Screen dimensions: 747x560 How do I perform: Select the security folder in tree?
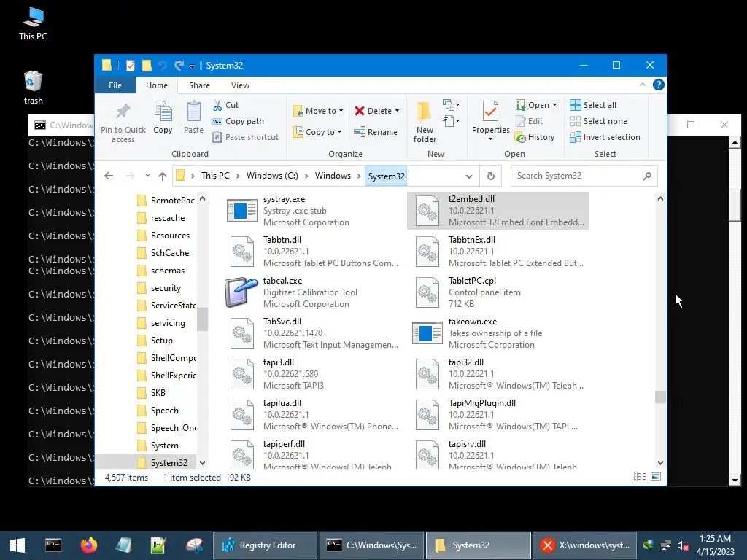pos(166,287)
